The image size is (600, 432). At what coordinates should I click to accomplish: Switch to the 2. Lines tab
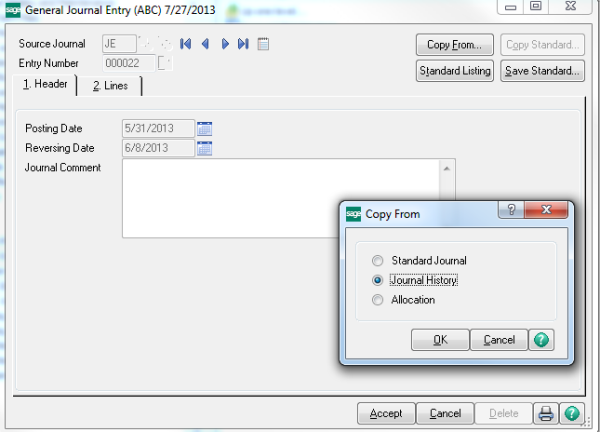(110, 86)
